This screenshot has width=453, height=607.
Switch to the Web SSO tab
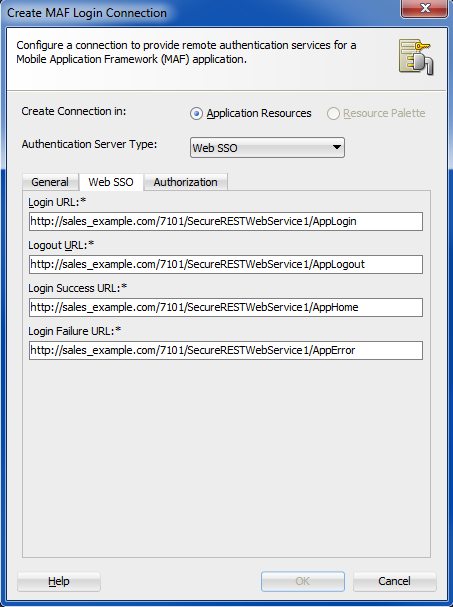pos(111,182)
